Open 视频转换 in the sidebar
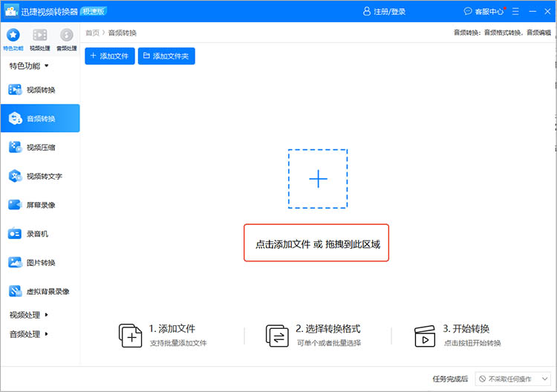The width and height of the screenshot is (557, 392). 40,90
